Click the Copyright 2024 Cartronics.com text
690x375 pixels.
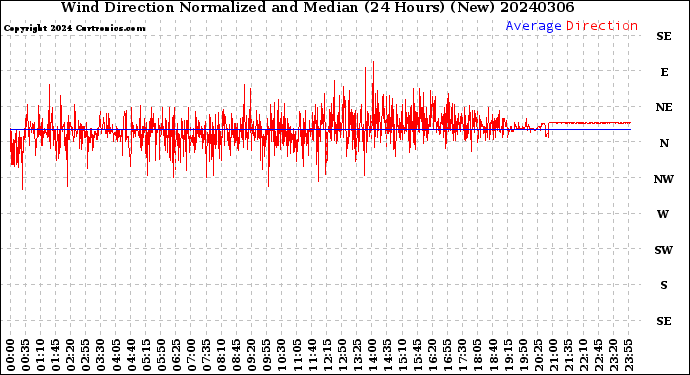[74, 29]
